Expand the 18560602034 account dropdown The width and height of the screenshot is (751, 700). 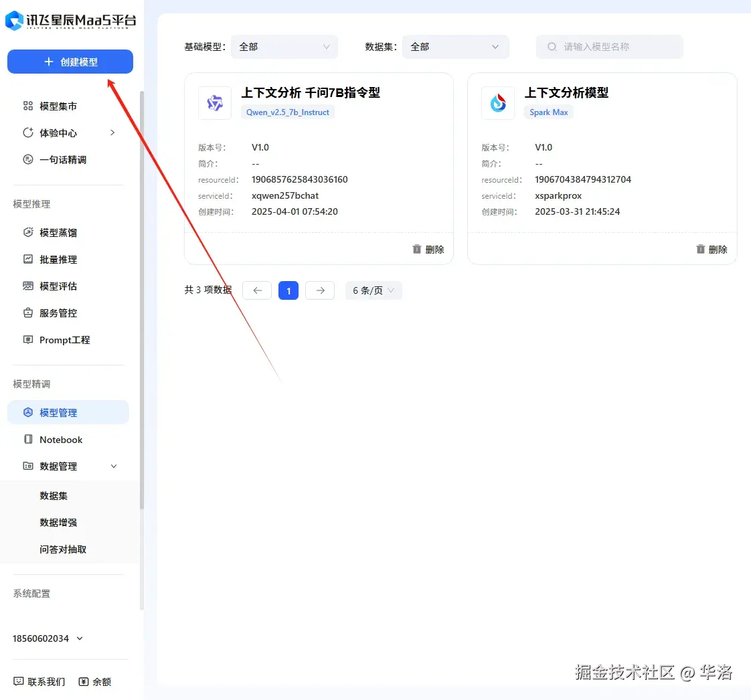point(48,638)
